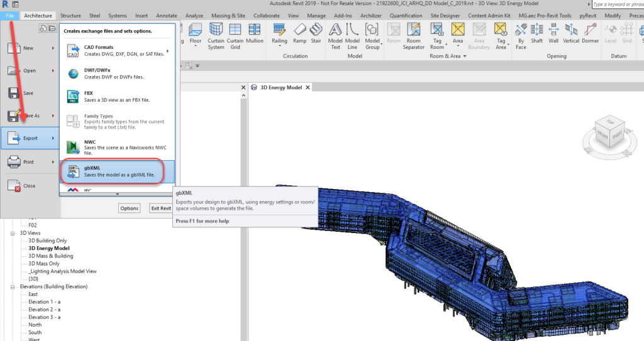Select the Model Text tool
Image resolution: width=644 pixels, height=341 pixels.
click(335, 36)
